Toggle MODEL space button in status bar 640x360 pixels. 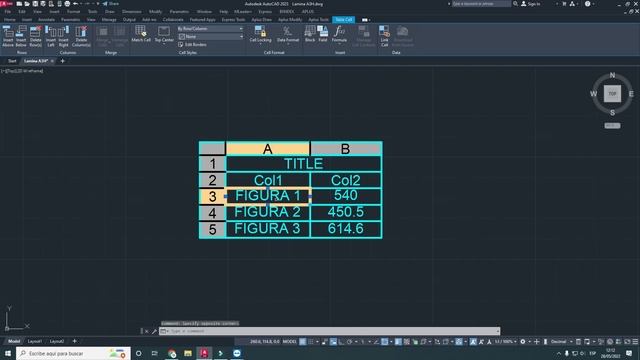point(289,342)
